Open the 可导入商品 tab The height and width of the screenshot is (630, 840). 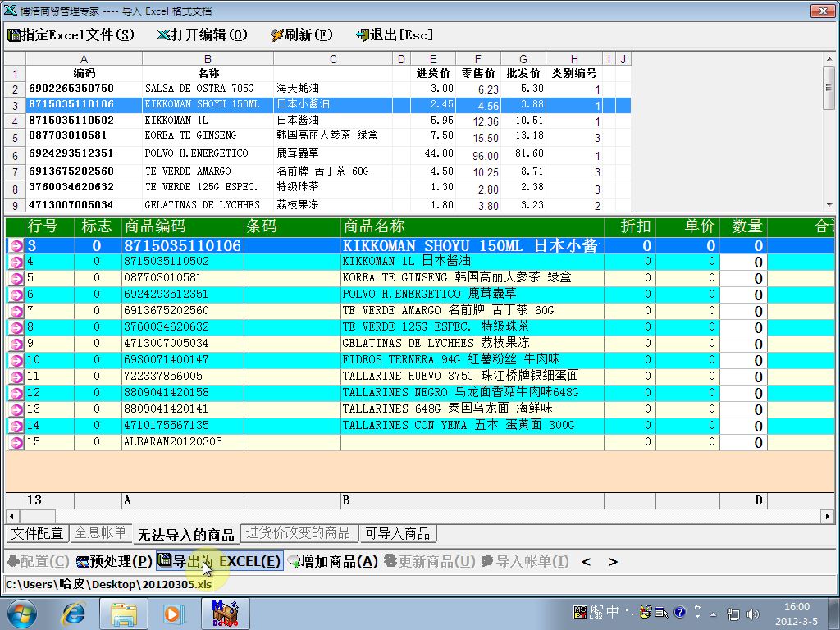398,533
